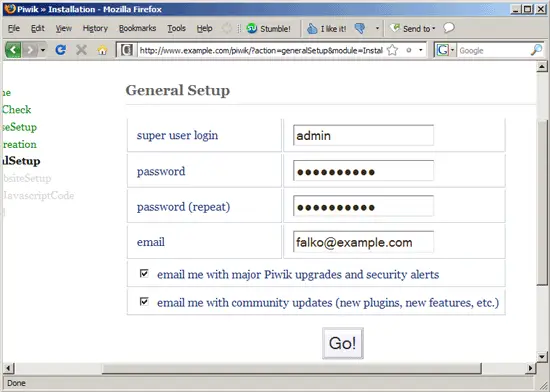Screen dimensions: 550x392
Task: Click the Go! submit button
Action: tap(343, 343)
